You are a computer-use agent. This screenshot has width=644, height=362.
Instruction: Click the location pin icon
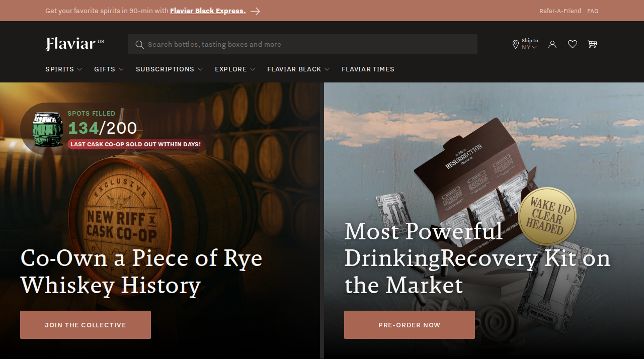point(515,45)
